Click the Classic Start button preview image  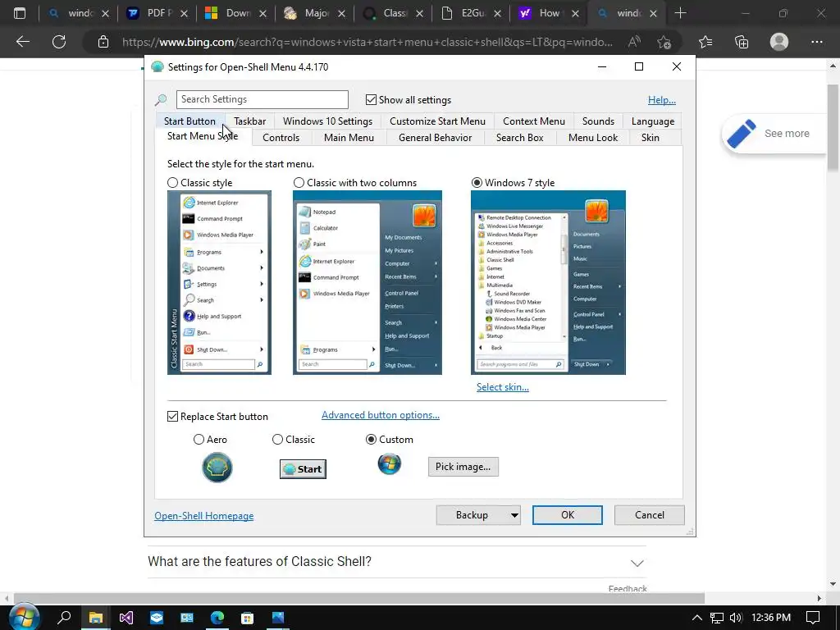pyautogui.click(x=303, y=468)
